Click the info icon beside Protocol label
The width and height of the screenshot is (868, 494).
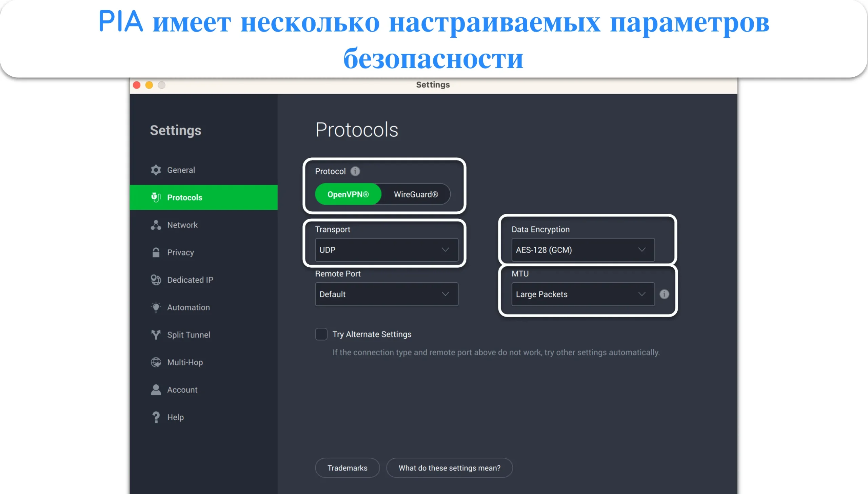pyautogui.click(x=355, y=171)
